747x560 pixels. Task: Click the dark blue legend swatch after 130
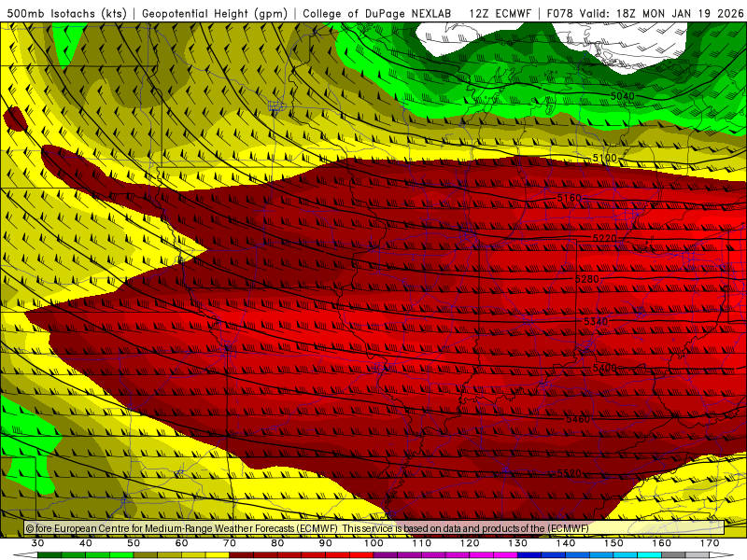point(529,555)
